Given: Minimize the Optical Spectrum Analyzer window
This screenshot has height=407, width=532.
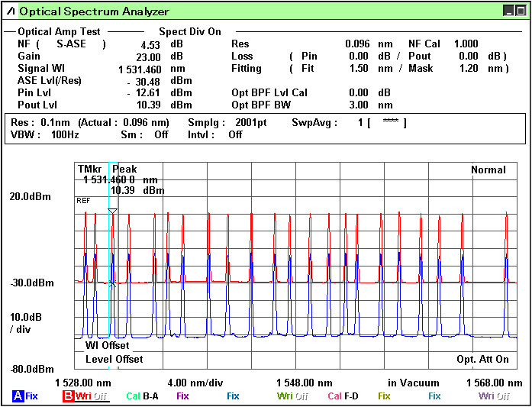Looking at the screenshot, I should pos(508,11).
